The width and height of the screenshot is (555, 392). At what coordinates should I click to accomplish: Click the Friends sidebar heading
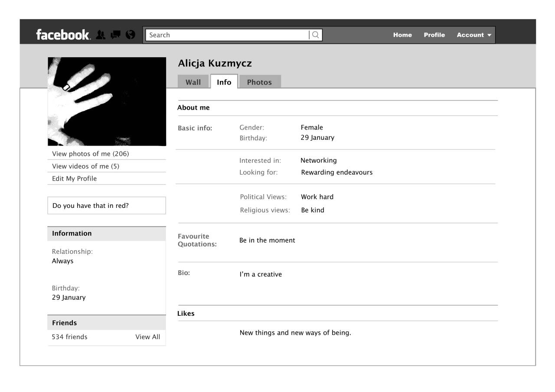coord(64,323)
